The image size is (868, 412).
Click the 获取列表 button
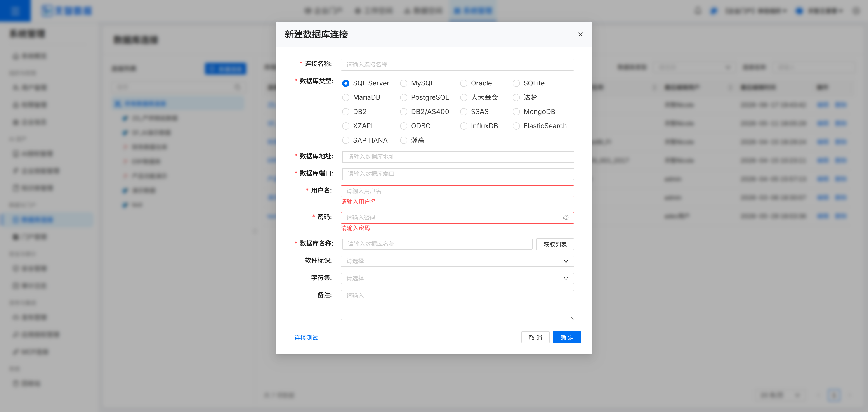click(x=555, y=244)
